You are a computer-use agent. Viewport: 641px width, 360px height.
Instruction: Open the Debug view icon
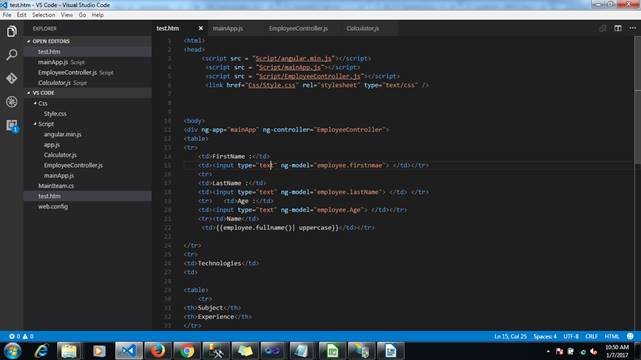coord(11,102)
